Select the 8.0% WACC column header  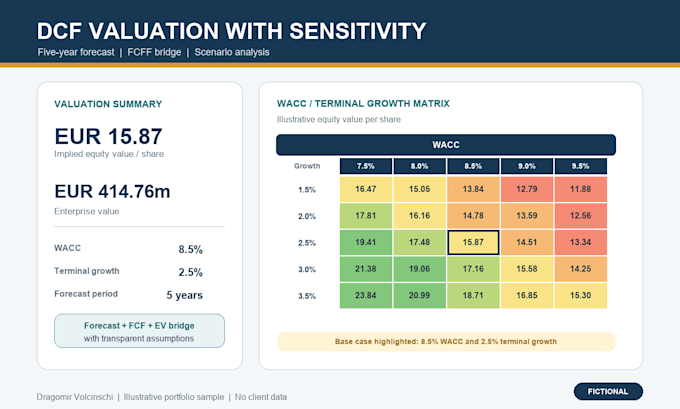[419, 166]
